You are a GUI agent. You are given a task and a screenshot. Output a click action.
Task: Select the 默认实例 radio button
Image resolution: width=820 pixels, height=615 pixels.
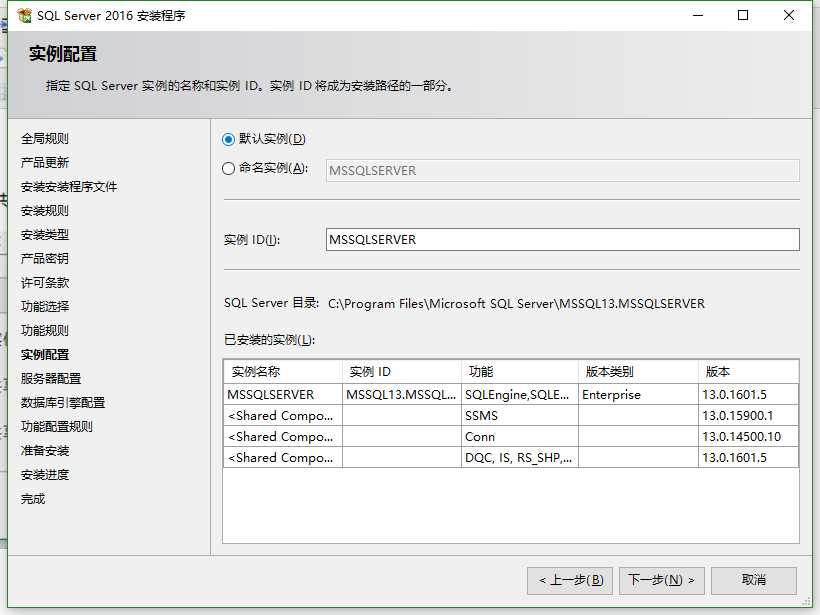(228, 139)
